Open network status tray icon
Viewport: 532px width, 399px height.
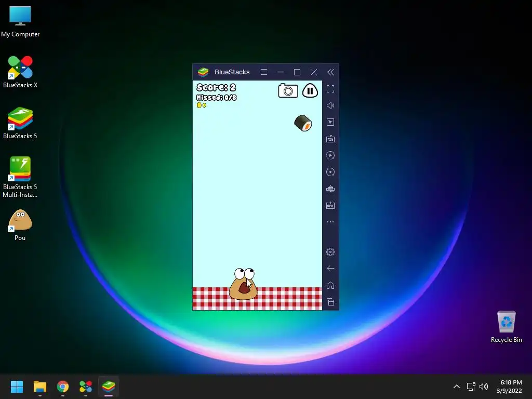[x=471, y=387]
